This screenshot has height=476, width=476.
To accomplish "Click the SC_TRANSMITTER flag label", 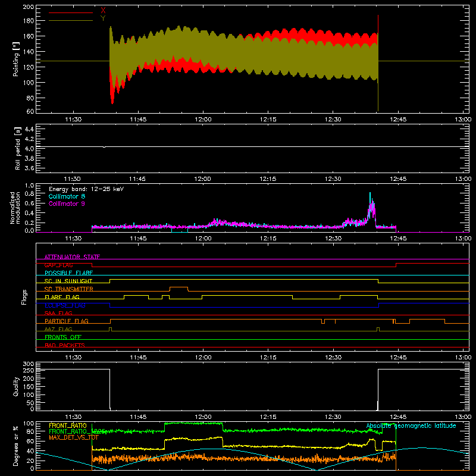I will [68, 289].
